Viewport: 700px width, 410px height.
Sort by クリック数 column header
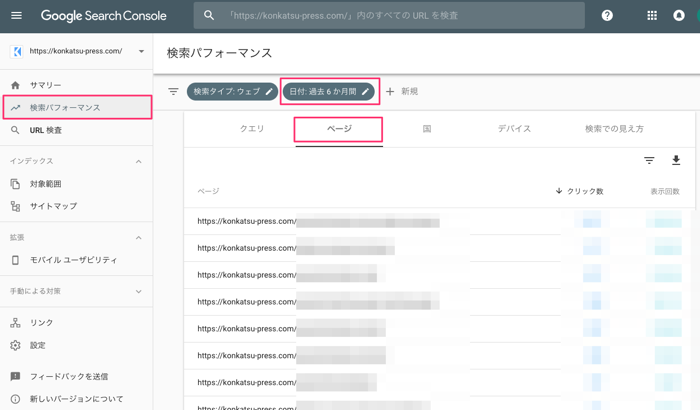click(x=585, y=192)
